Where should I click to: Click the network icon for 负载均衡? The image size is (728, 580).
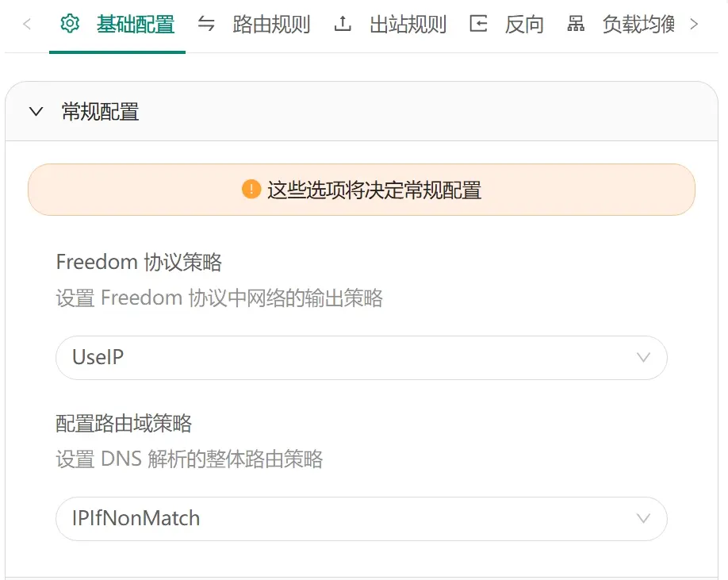click(x=576, y=24)
